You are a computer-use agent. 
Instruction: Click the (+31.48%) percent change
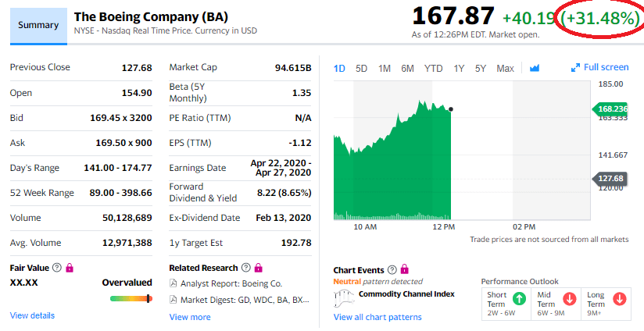point(601,19)
